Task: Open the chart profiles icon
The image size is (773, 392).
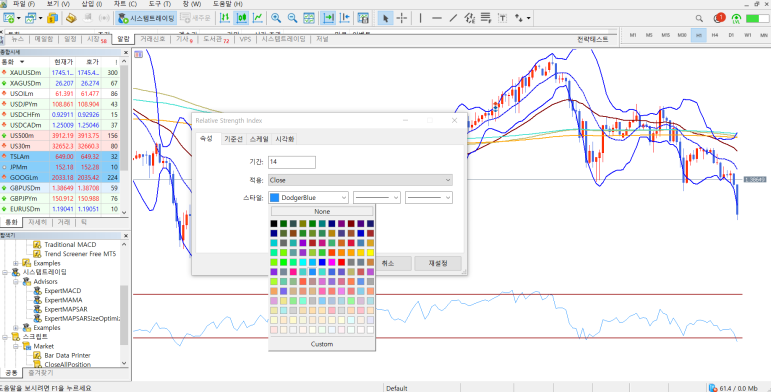Action: tap(31, 18)
